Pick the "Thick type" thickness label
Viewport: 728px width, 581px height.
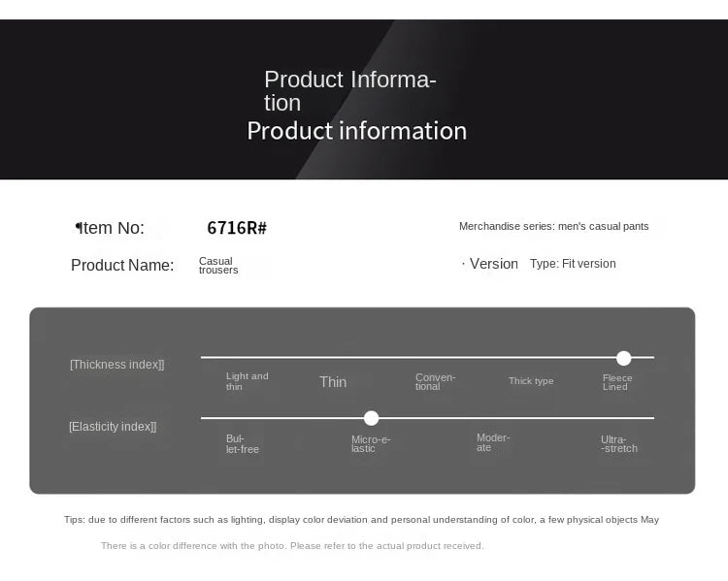(531, 381)
